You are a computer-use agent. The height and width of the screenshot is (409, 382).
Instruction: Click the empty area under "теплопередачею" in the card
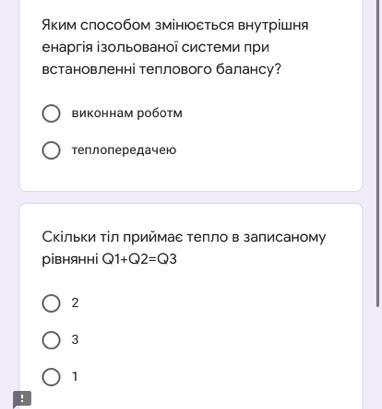(191, 175)
